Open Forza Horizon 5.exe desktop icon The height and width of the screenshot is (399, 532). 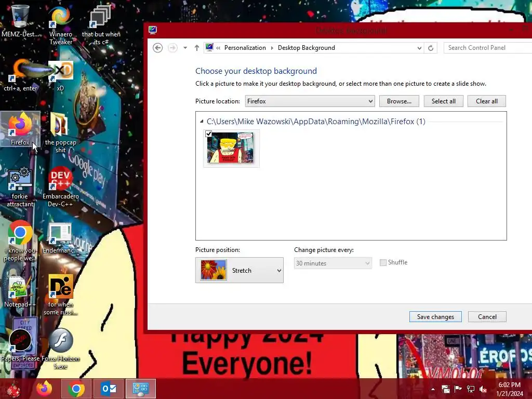[x=60, y=349]
